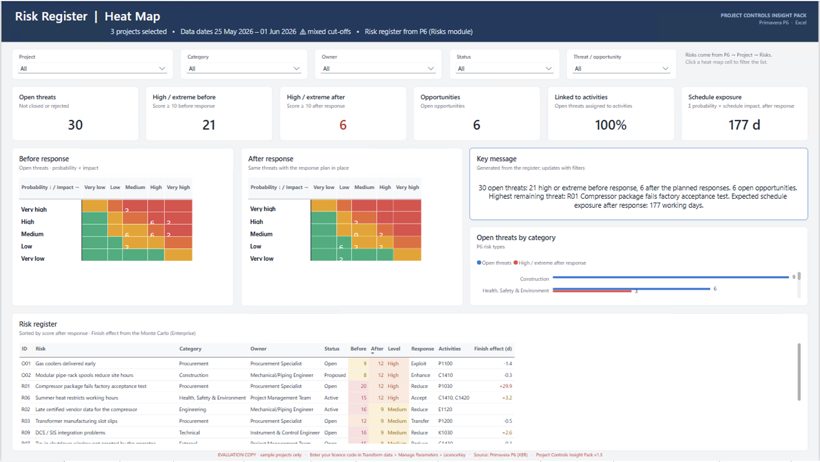Click the 3 projects selected header text
This screenshot has height=462, width=820.
[x=138, y=31]
